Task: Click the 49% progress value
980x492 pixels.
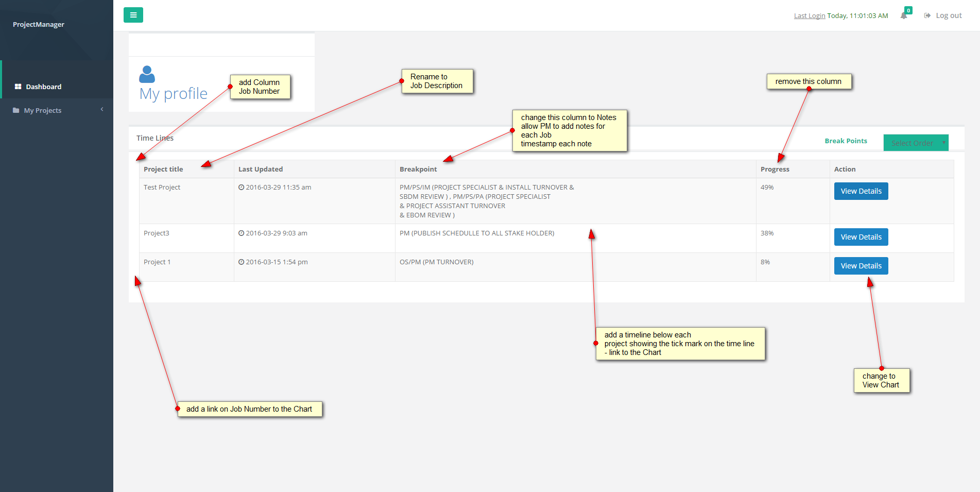Action: pos(767,187)
